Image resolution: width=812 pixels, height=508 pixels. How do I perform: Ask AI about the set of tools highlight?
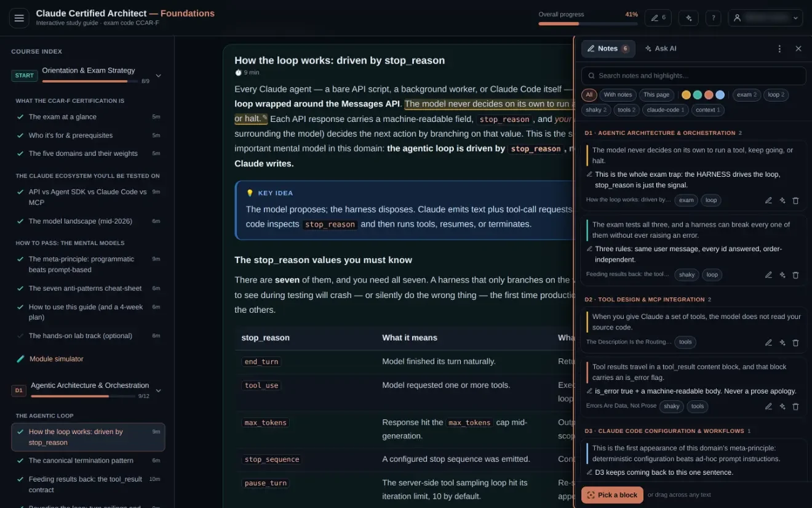pyautogui.click(x=782, y=342)
